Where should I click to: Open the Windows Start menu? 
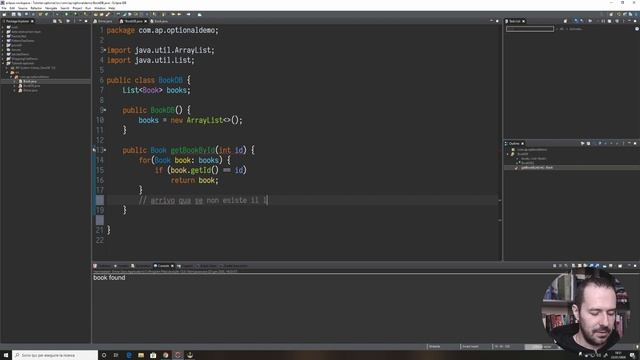coord(6,355)
